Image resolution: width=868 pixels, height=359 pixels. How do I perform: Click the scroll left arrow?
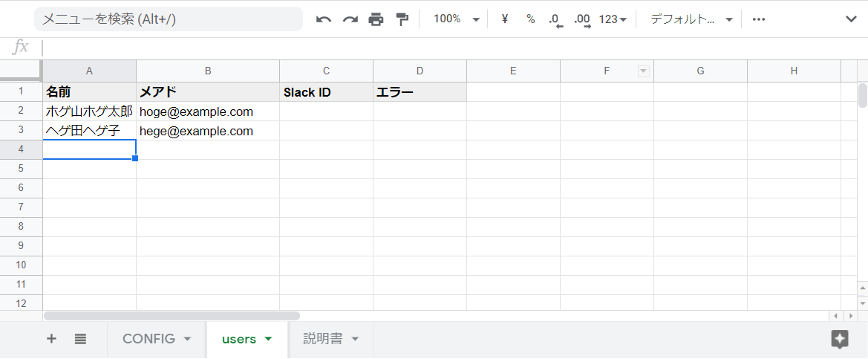(x=836, y=316)
